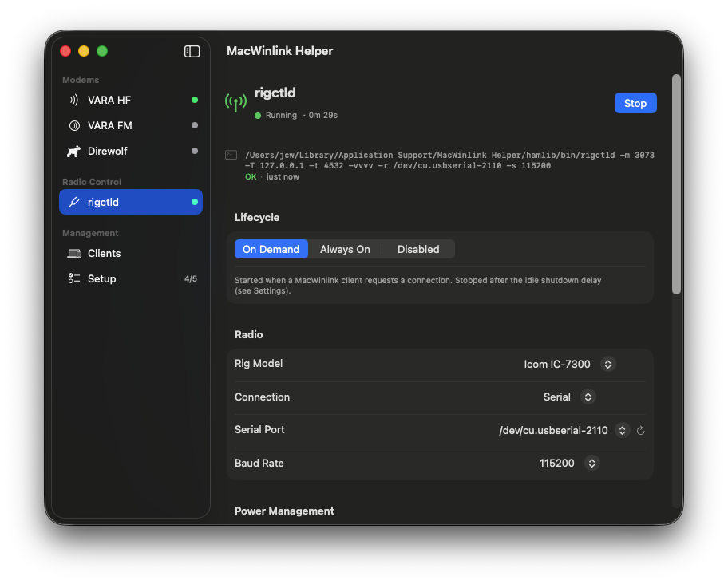The width and height of the screenshot is (728, 584).
Task: Click the rigctld wrench icon in sidebar
Action: tap(73, 202)
